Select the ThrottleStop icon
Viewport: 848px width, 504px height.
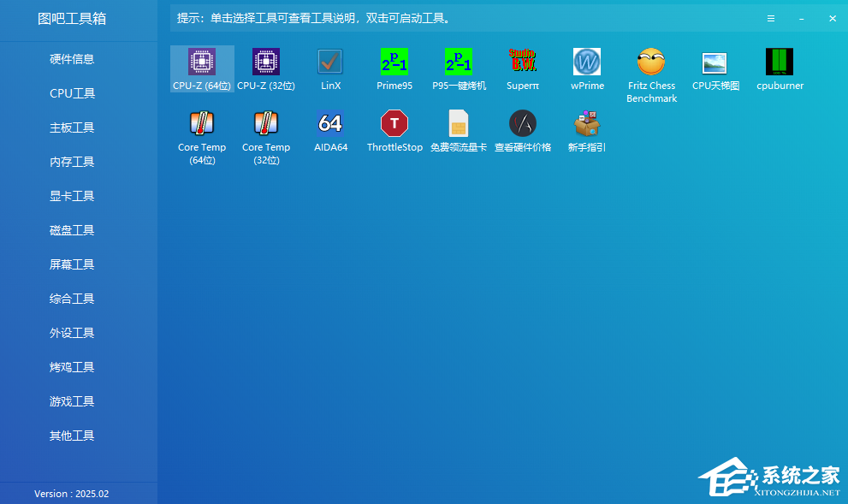pos(394,124)
